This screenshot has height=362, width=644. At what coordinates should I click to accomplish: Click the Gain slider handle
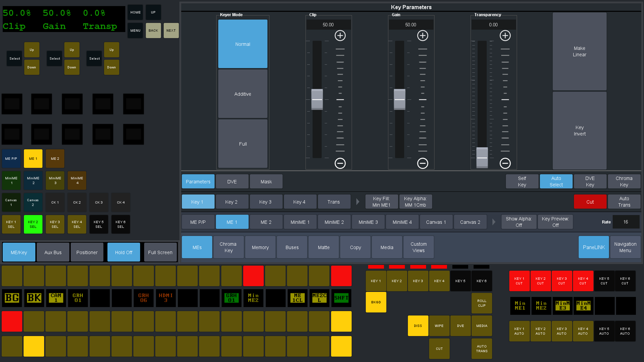click(399, 99)
